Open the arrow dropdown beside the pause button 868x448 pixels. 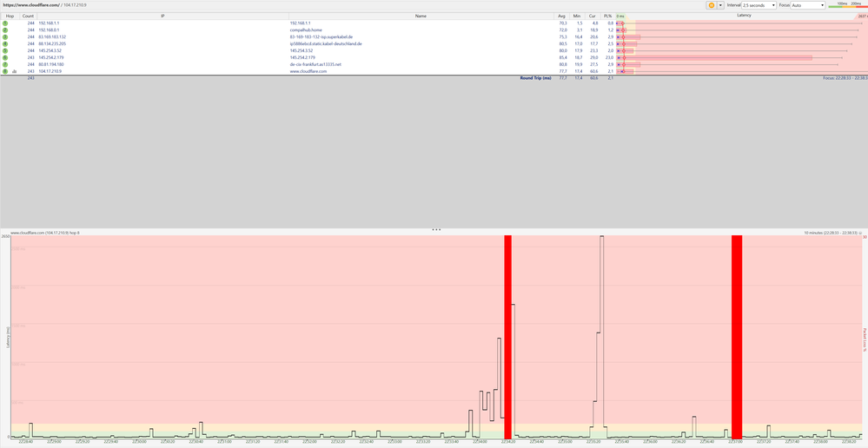coord(720,5)
